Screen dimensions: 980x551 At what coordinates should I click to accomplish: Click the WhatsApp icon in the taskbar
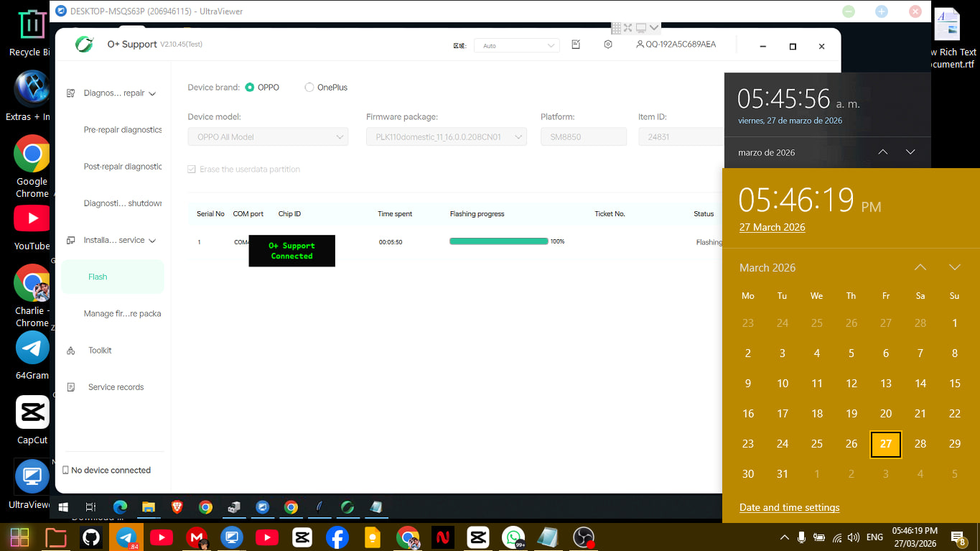(x=513, y=537)
